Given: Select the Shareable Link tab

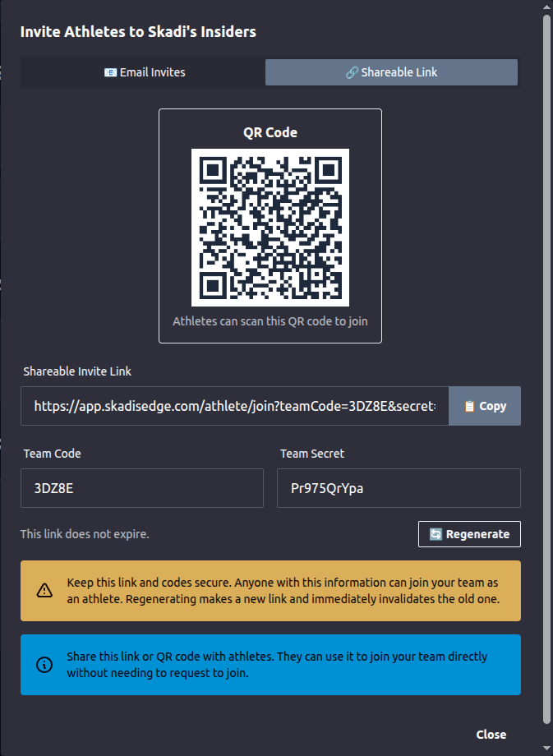Looking at the screenshot, I should click(x=391, y=72).
